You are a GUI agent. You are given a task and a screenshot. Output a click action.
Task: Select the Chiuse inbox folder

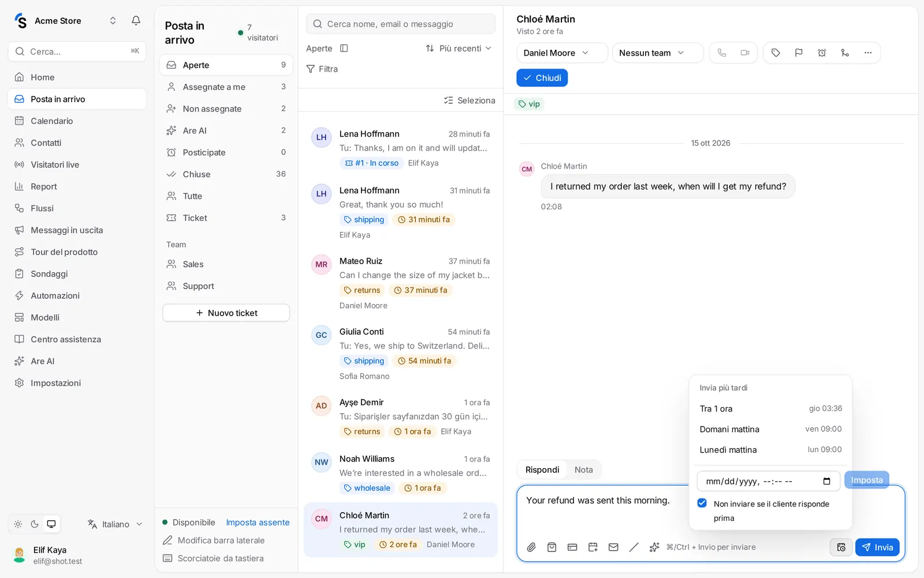click(x=226, y=174)
